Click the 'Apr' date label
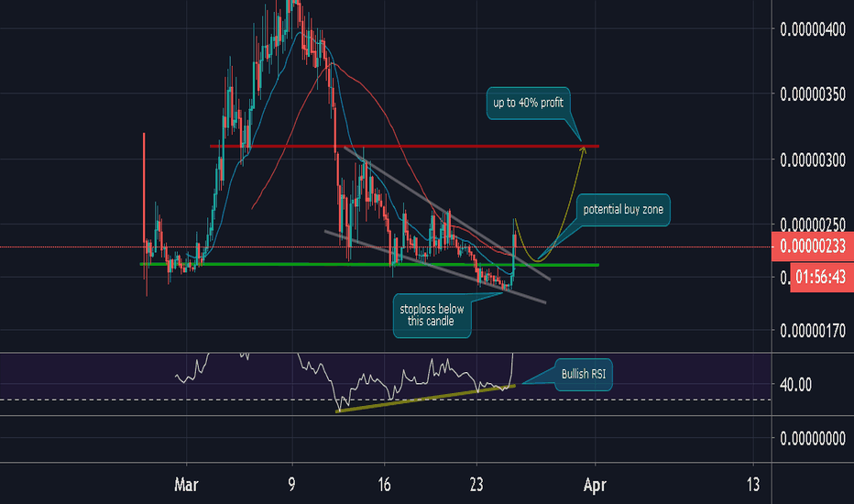The image size is (854, 504). pyautogui.click(x=595, y=485)
